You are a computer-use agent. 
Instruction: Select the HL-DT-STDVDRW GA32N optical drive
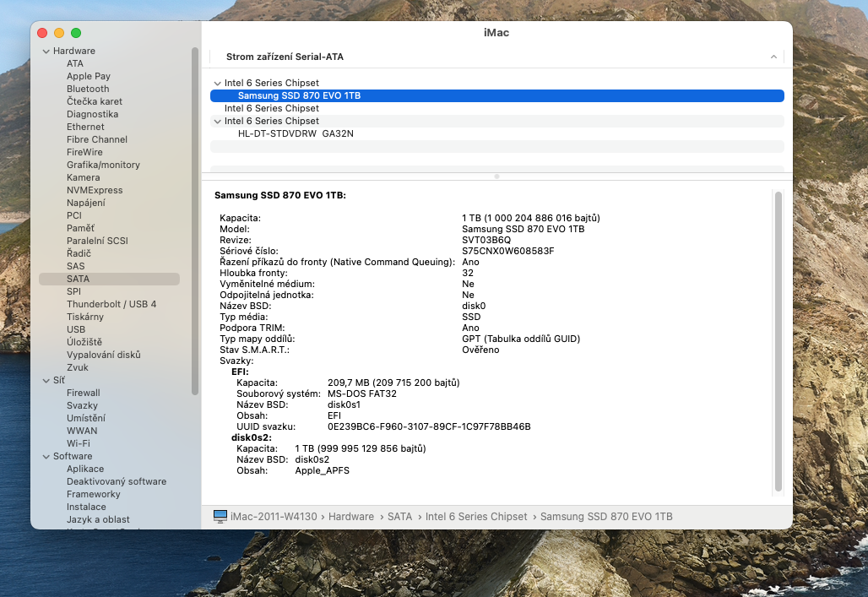(x=296, y=133)
